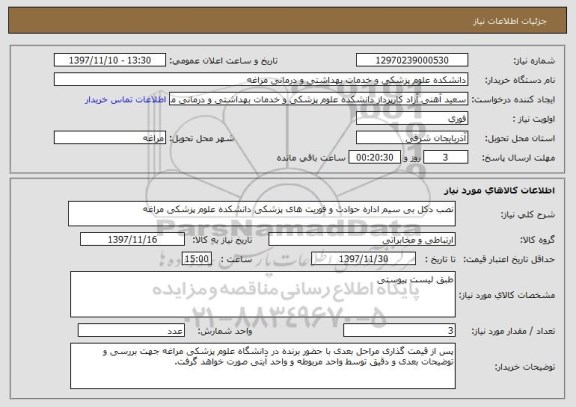
Task: Click the اولویت نیاز label
Action: (534, 119)
